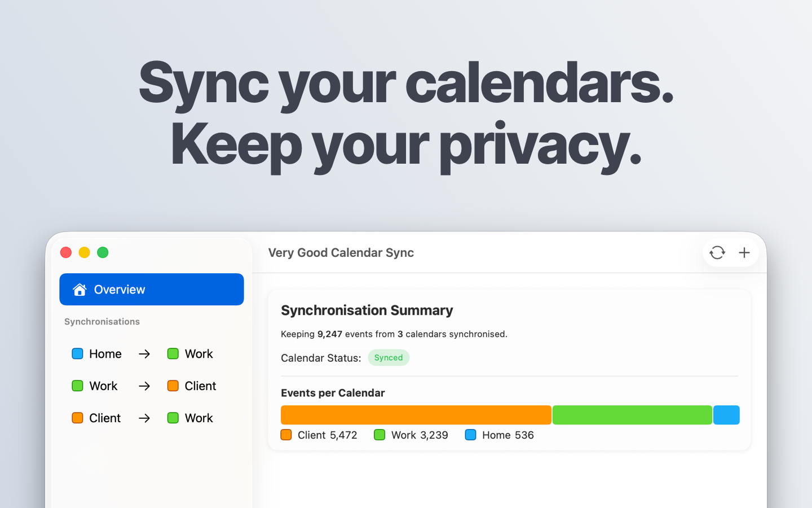Click the Home 536 legend entry
The image size is (812, 508).
click(x=500, y=435)
